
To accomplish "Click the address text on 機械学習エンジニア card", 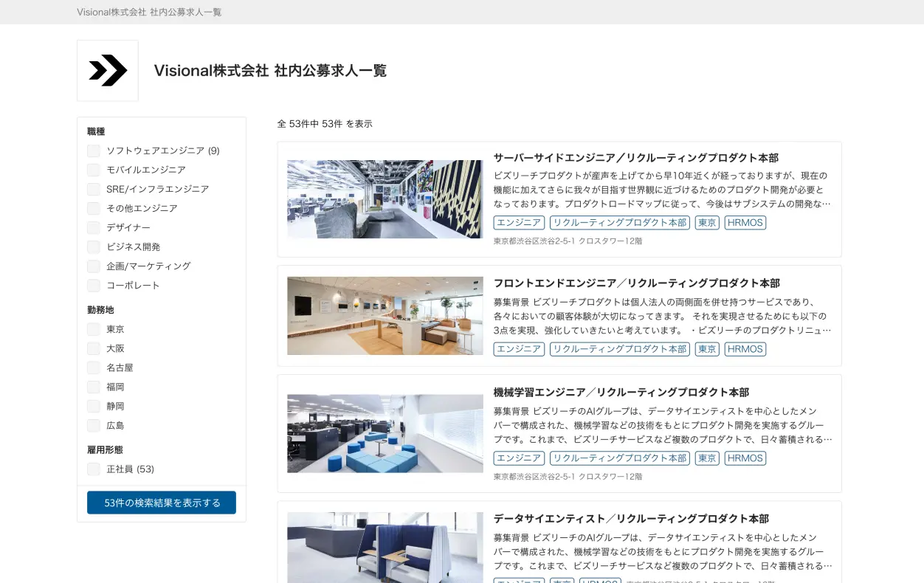I will point(568,477).
